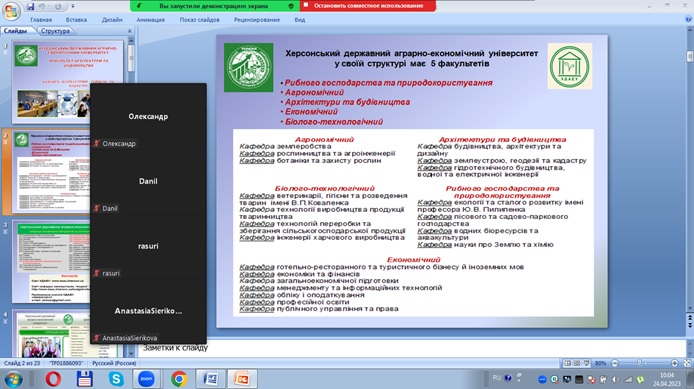Undo the last action
Screen dimensions: 694x389
pyautogui.click(x=42, y=7)
